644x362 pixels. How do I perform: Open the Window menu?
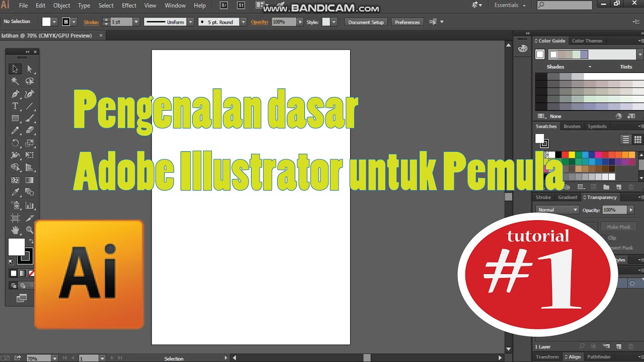pyautogui.click(x=175, y=6)
